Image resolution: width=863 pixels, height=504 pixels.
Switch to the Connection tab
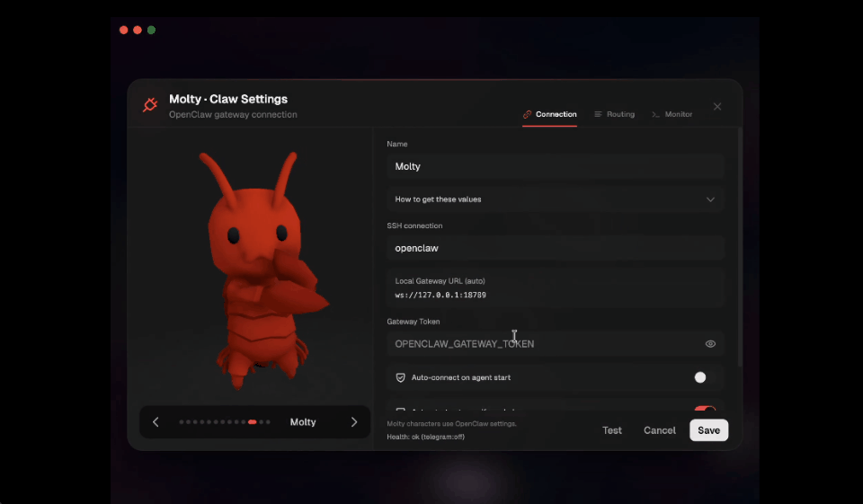[550, 114]
